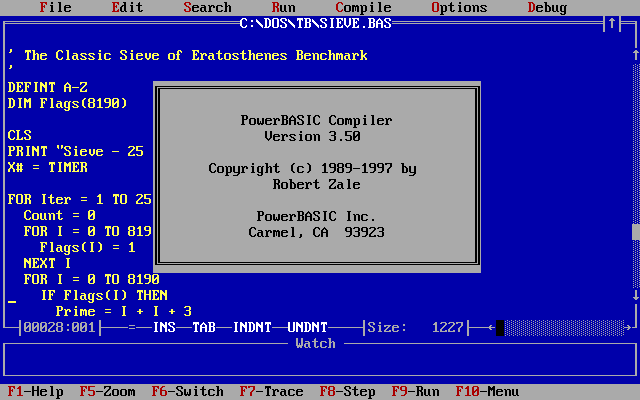Click the Size: 1227 status text
The width and height of the screenshot is (640, 400).
pos(416,327)
